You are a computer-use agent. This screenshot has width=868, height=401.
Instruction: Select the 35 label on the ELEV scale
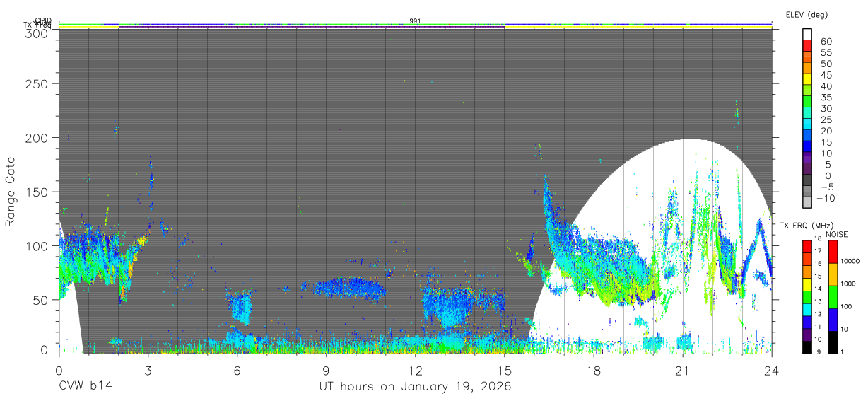coord(826,98)
